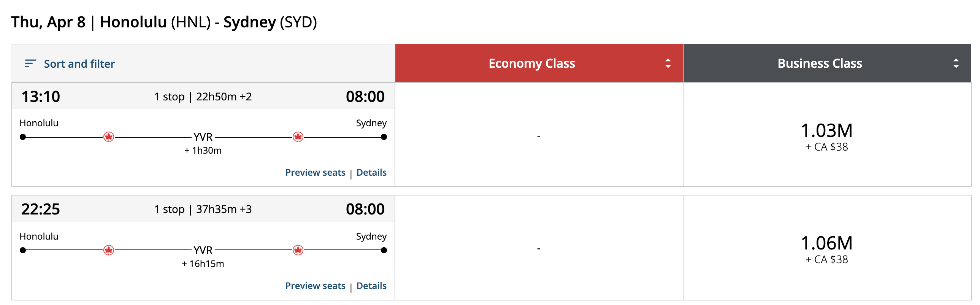Click Economy Class sort arrows
The image size is (980, 305).
[668, 63]
